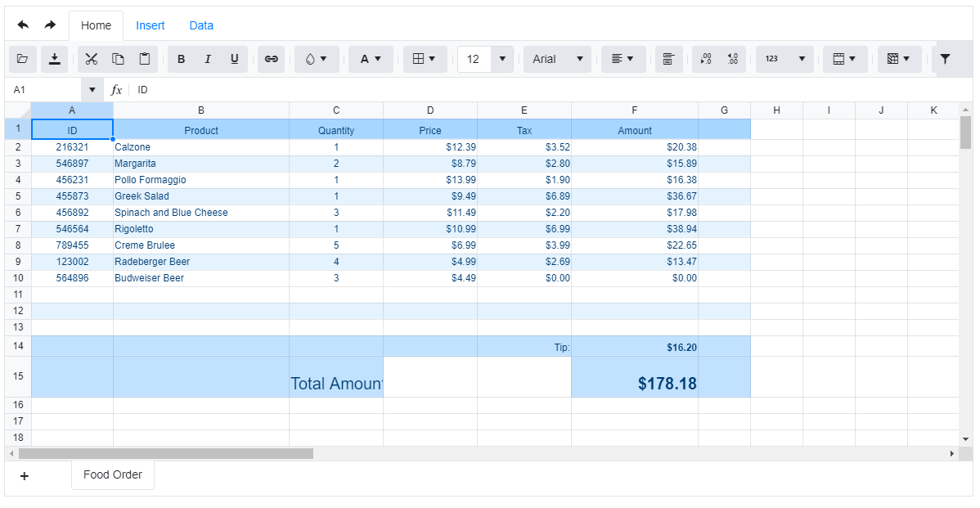The image size is (980, 508).
Task: Copy selection with the copy icon
Action: point(118,59)
